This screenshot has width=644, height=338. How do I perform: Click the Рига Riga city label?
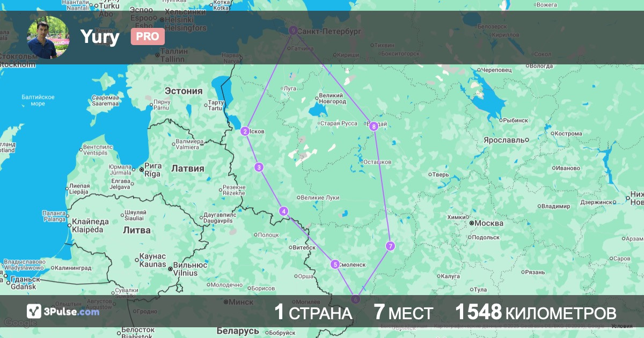[152, 171]
